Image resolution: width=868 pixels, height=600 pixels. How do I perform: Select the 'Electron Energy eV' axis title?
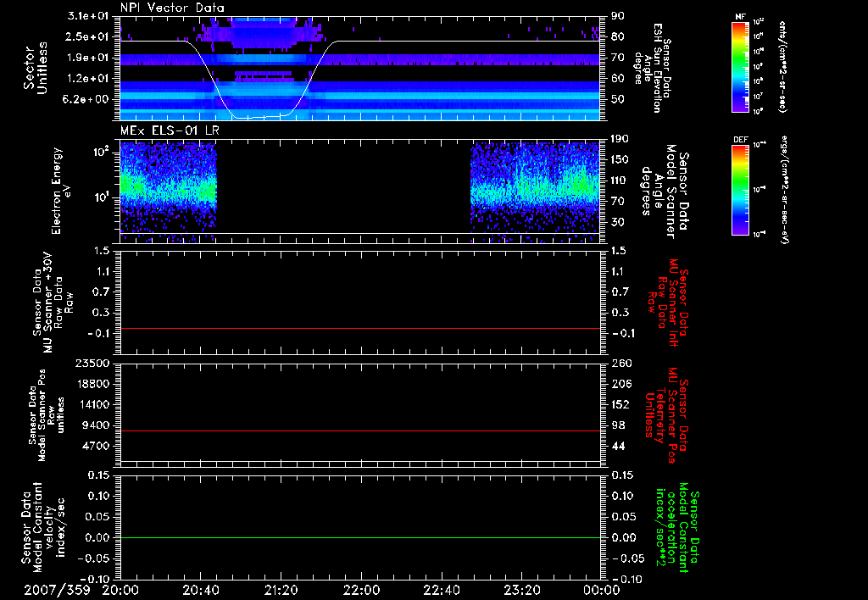pyautogui.click(x=62, y=191)
